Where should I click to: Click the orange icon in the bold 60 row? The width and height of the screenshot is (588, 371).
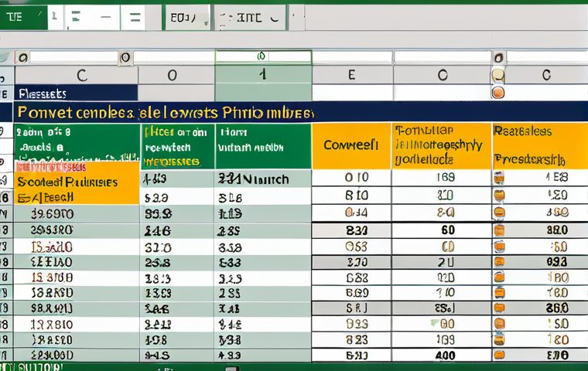pos(499,230)
